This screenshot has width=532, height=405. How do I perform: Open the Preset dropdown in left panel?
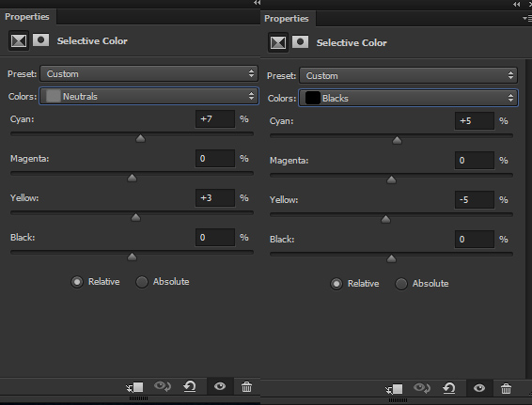tap(149, 73)
